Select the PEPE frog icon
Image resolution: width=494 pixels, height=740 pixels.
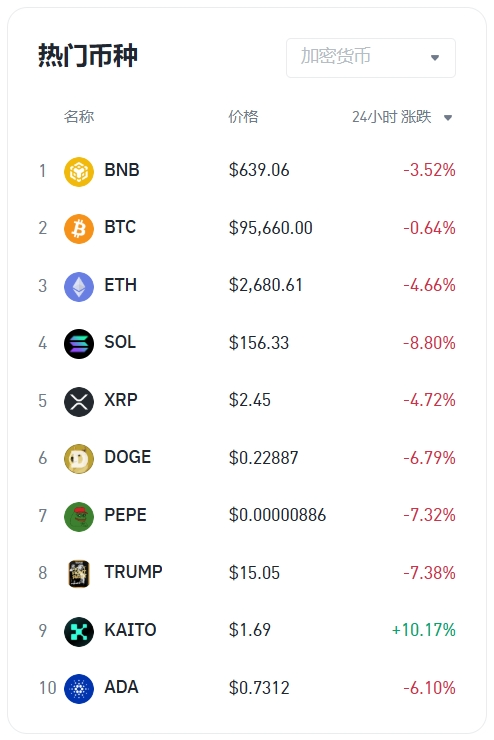point(79,516)
